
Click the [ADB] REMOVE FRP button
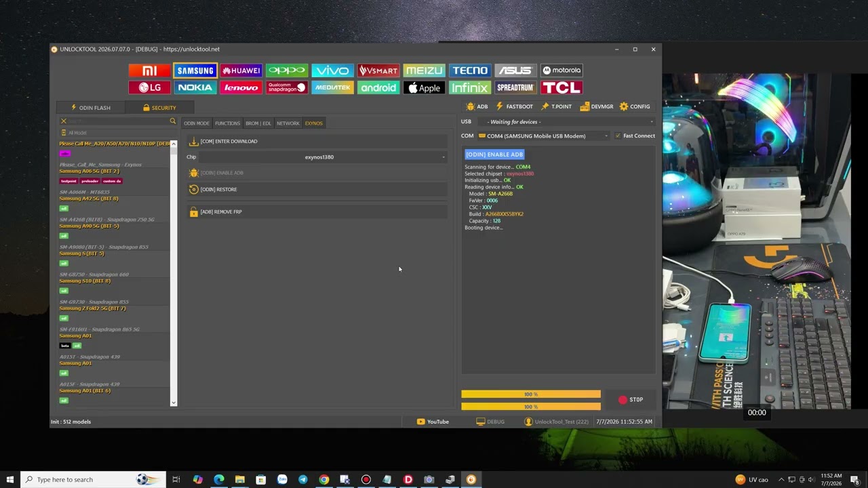coord(317,212)
